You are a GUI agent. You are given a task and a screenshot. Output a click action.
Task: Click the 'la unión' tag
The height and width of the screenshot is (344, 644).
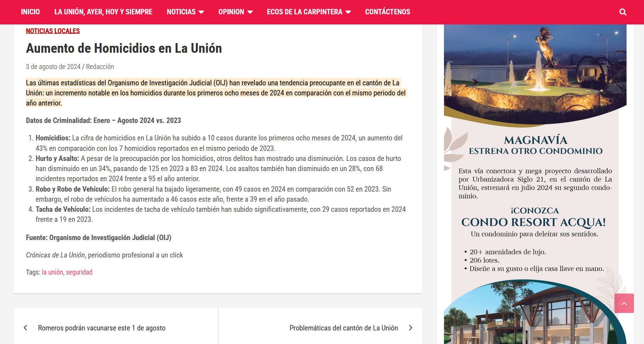[x=52, y=272]
